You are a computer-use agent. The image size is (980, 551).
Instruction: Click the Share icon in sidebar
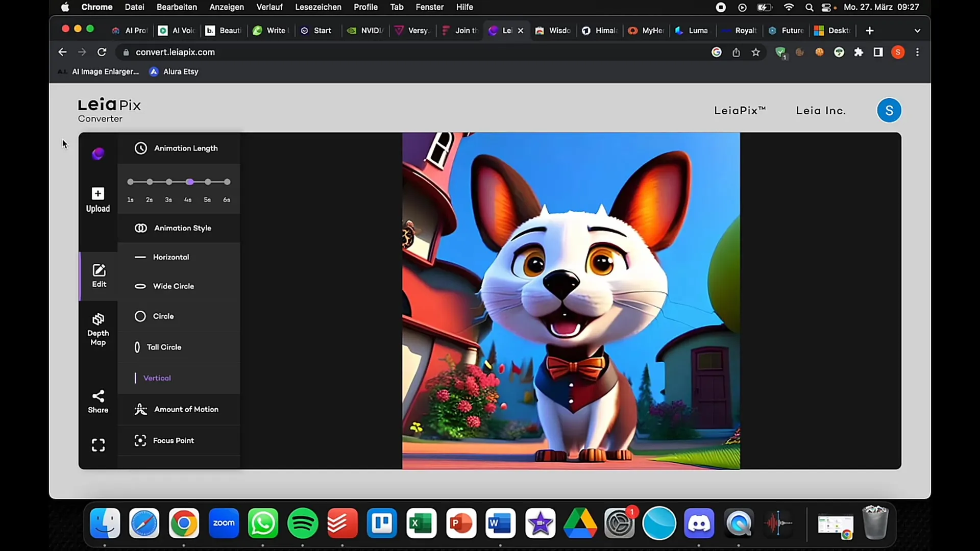pyautogui.click(x=97, y=397)
